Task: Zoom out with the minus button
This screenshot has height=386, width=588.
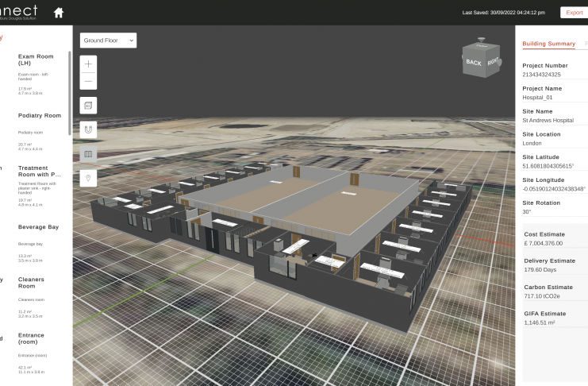Action: pyautogui.click(x=88, y=81)
